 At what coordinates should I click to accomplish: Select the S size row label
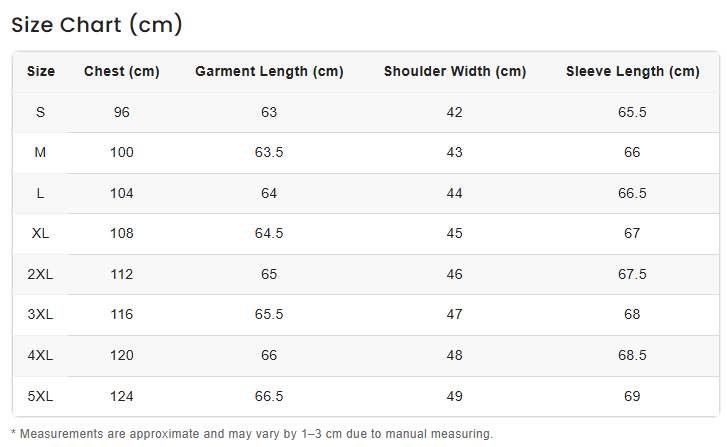pos(41,112)
